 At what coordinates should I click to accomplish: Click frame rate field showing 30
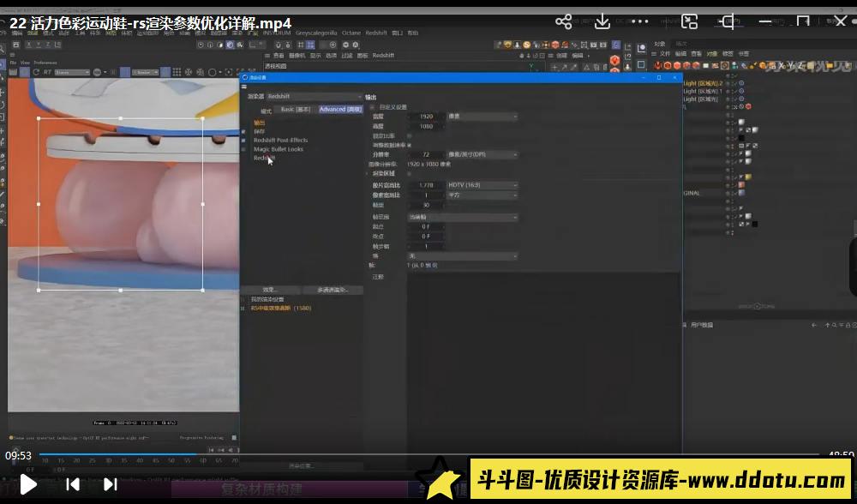click(x=426, y=205)
